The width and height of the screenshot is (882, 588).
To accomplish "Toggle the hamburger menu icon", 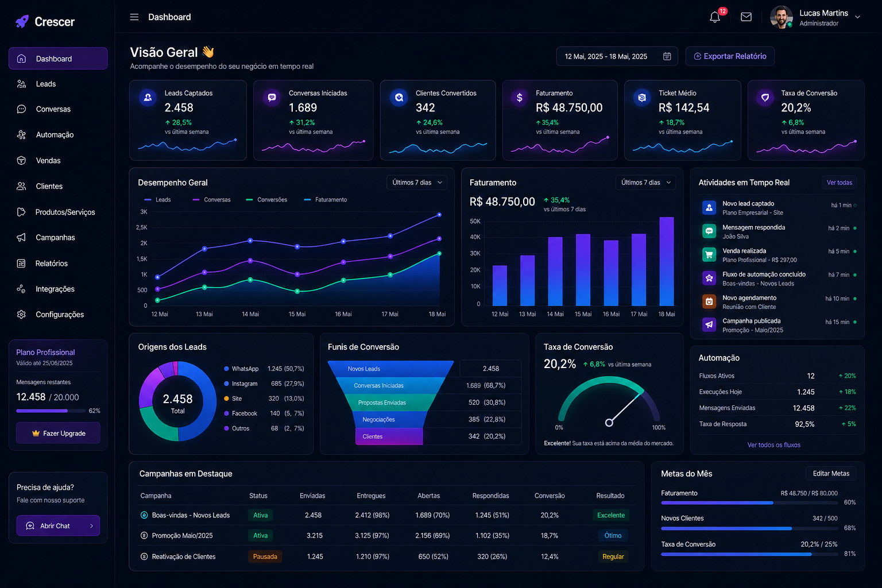I will coord(134,17).
